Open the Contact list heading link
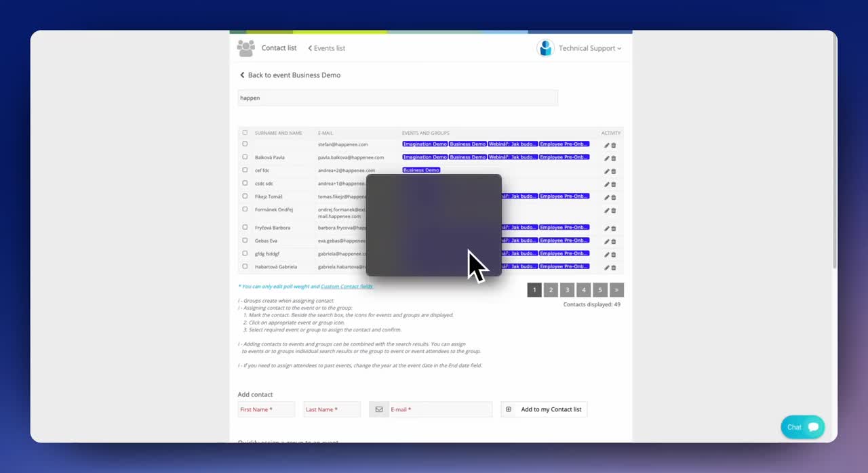Image resolution: width=868 pixels, height=473 pixels. [279, 48]
